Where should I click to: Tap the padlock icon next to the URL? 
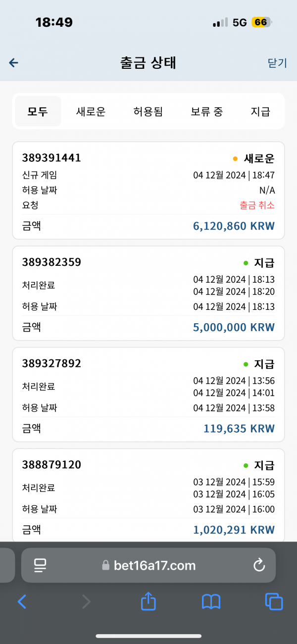[x=105, y=565]
